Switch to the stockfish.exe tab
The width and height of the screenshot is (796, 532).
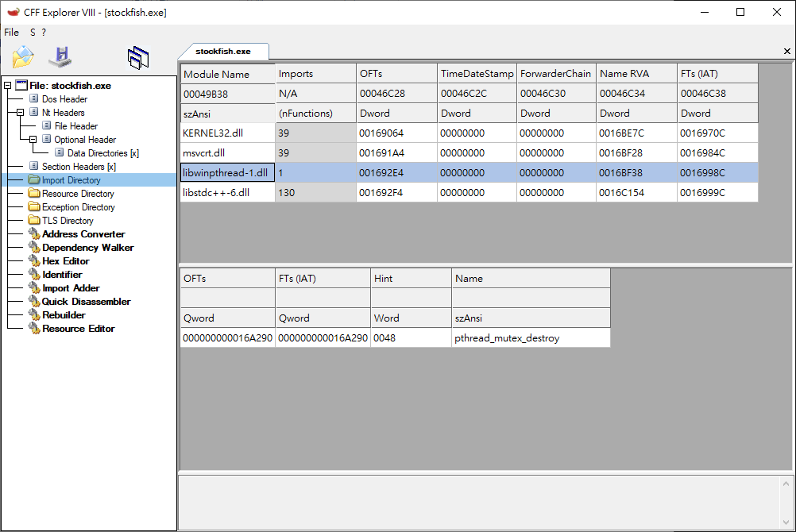click(x=223, y=52)
